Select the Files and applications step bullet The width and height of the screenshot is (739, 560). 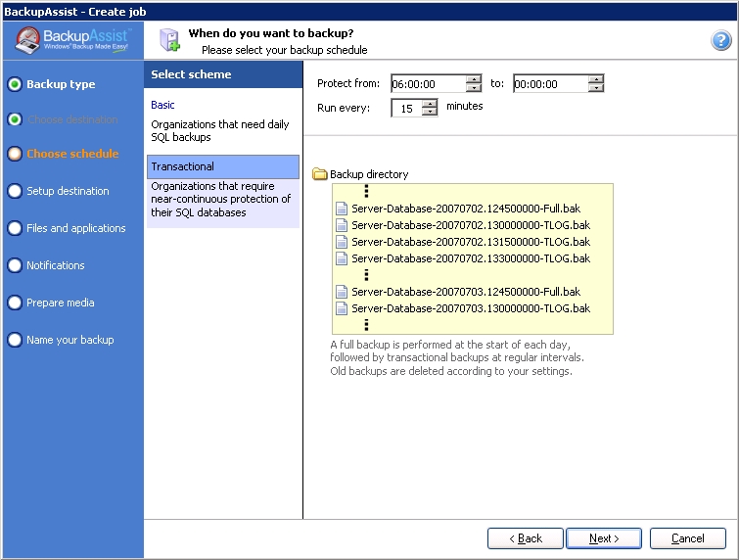point(15,228)
